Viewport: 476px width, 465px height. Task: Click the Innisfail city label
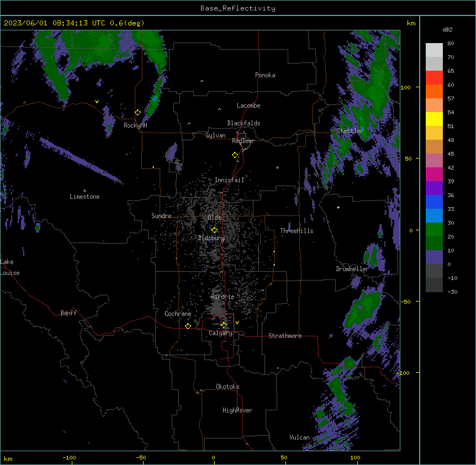pos(230,180)
